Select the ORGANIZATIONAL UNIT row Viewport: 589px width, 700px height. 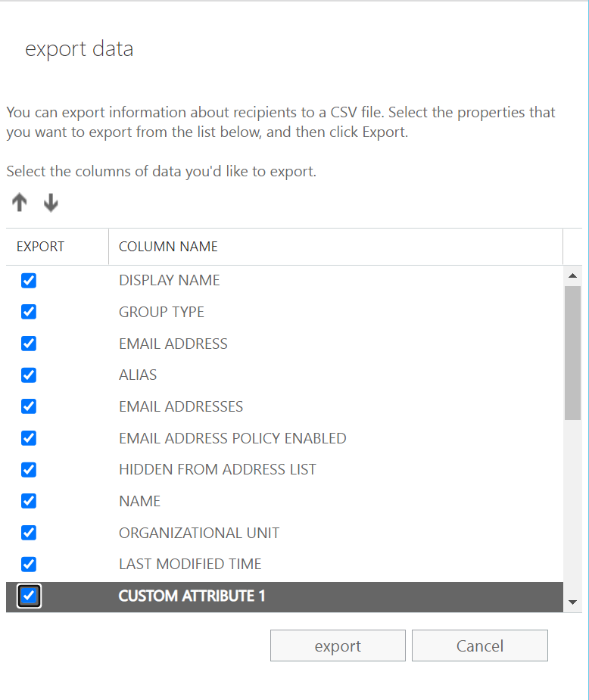pos(199,533)
